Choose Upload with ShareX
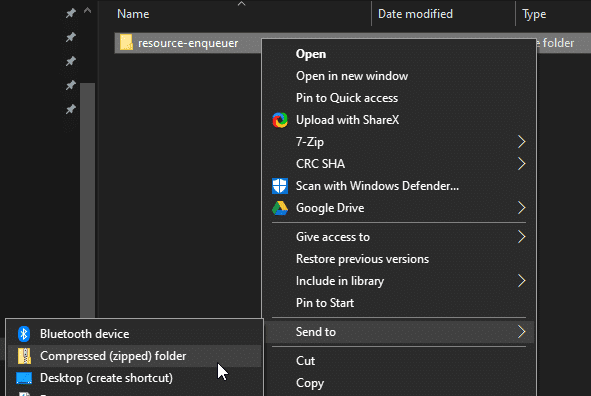Viewport: 591px width, 396px height. click(399, 120)
